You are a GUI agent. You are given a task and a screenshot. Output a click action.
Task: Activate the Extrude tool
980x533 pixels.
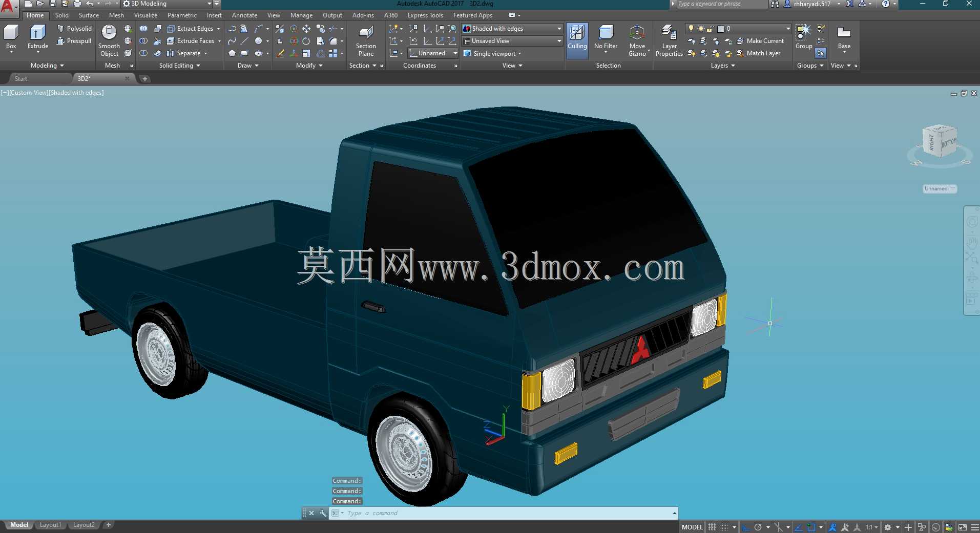click(37, 38)
